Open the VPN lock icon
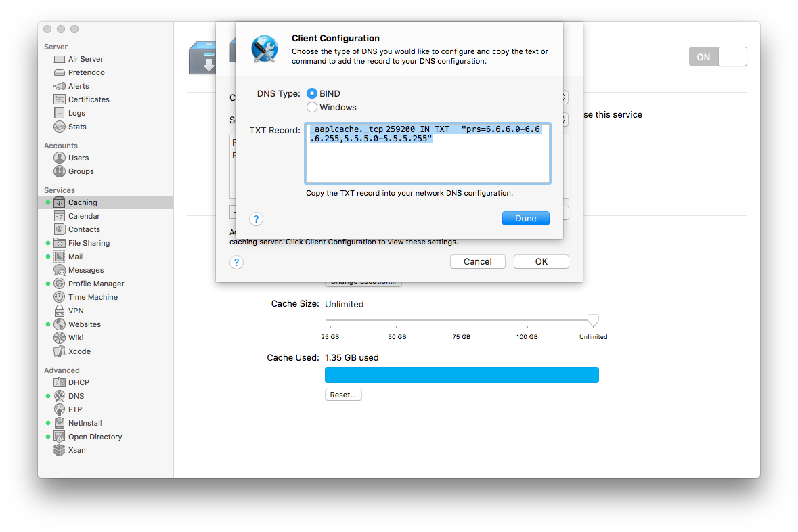 click(x=59, y=311)
